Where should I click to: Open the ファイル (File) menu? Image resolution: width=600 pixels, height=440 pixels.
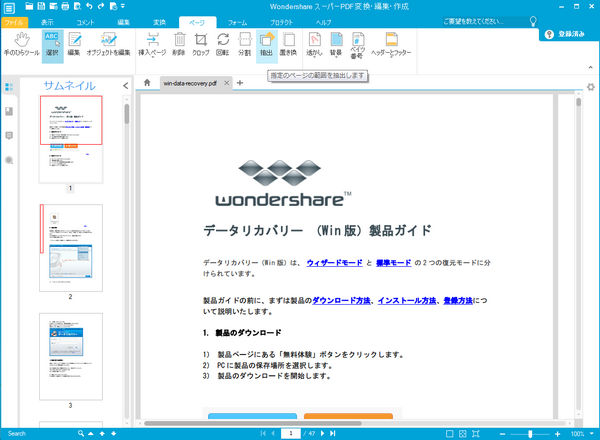pyautogui.click(x=14, y=23)
